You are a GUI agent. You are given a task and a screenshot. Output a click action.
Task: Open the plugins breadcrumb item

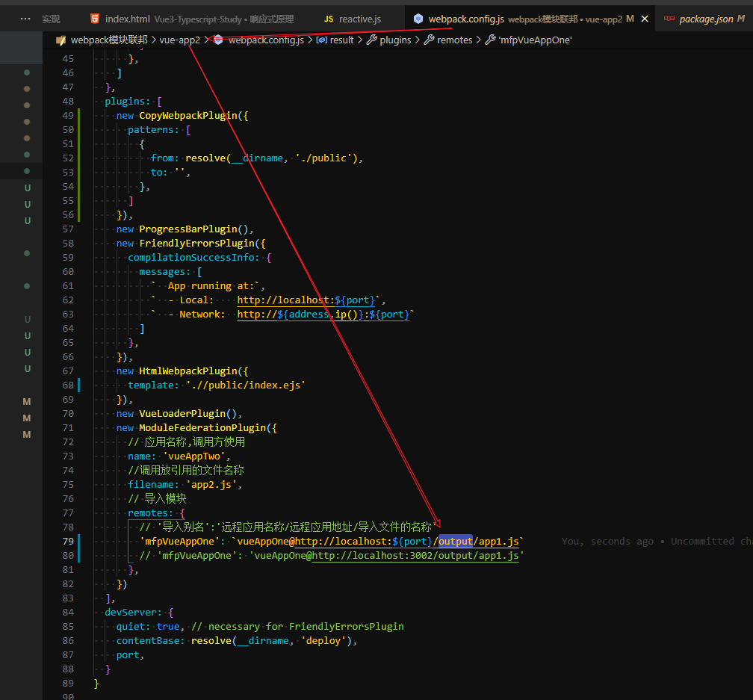point(395,40)
